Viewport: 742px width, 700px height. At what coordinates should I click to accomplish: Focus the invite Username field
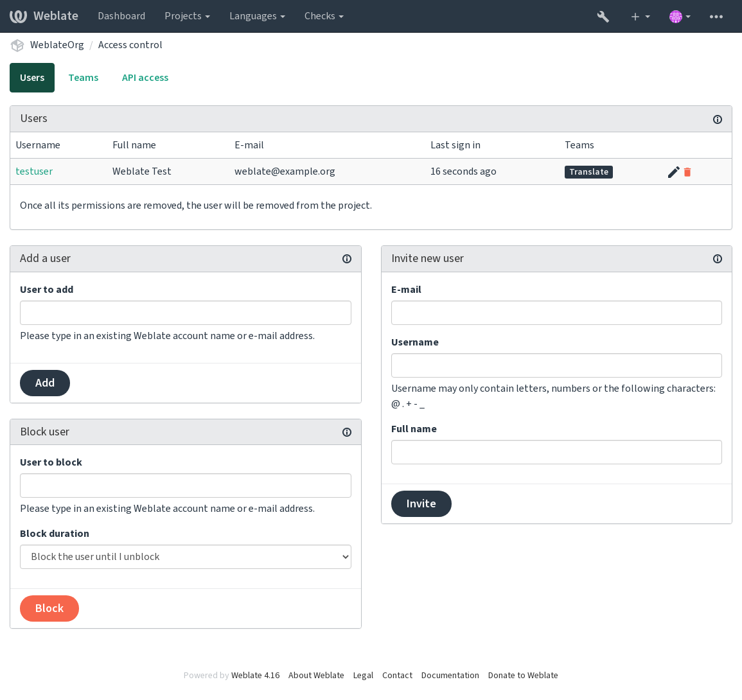[x=556, y=365]
